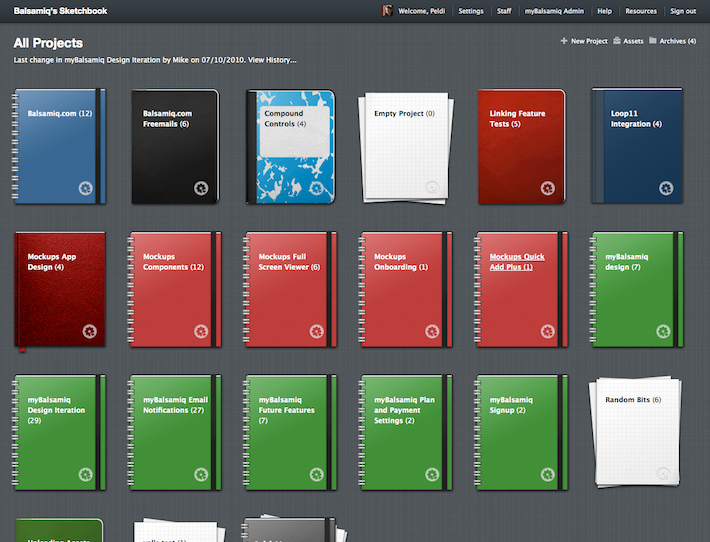Open the Mockups Components (12) notebook

[174, 290]
